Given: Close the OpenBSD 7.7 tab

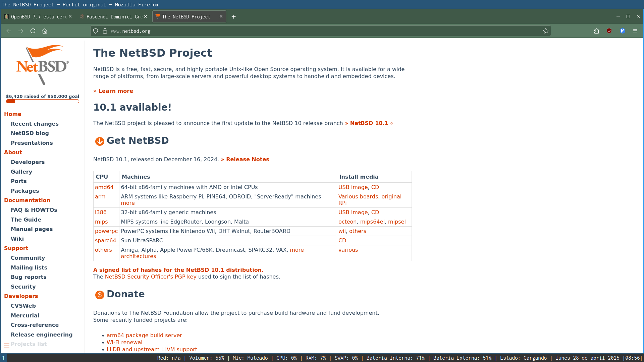Looking at the screenshot, I should tap(70, 16).
